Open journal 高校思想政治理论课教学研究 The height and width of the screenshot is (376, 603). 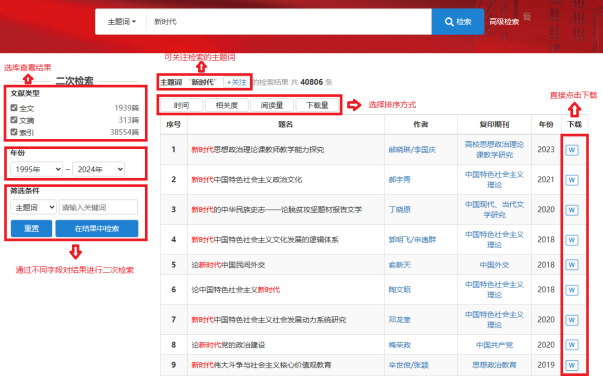coord(494,150)
